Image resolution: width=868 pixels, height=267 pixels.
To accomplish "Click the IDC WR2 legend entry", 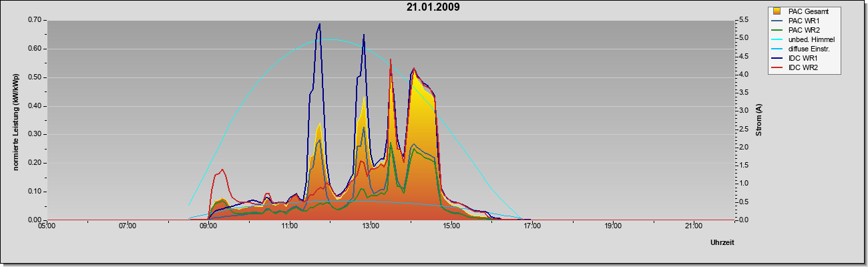I will click(796, 68).
